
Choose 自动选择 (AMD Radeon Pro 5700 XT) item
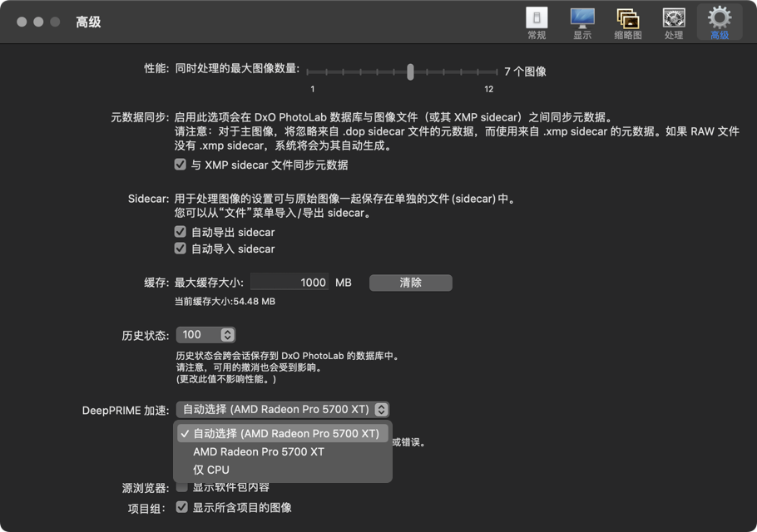tap(283, 434)
